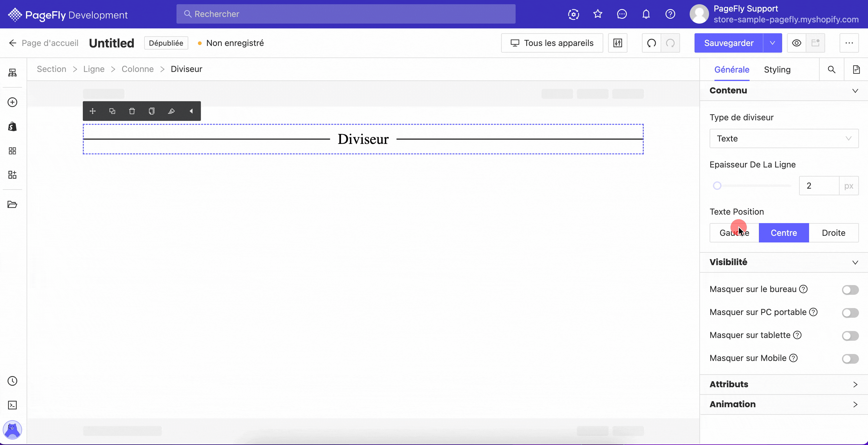Select Droite text position
The image size is (868, 445).
834,232
